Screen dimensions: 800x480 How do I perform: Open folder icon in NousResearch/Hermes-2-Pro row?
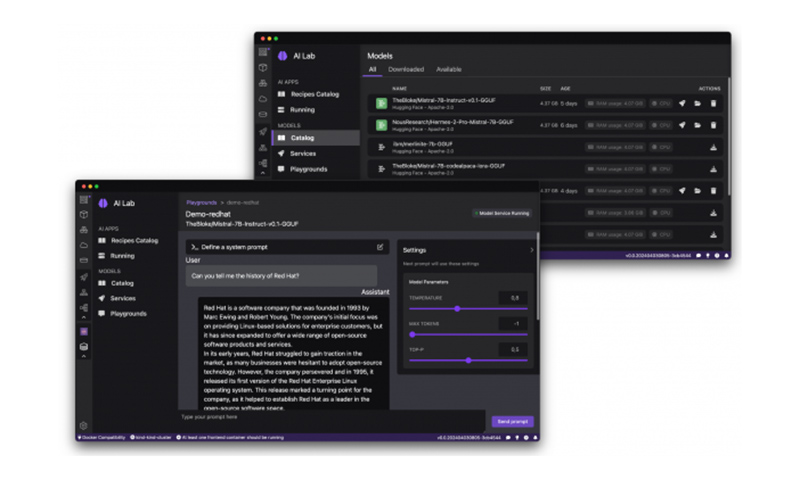[x=697, y=125]
